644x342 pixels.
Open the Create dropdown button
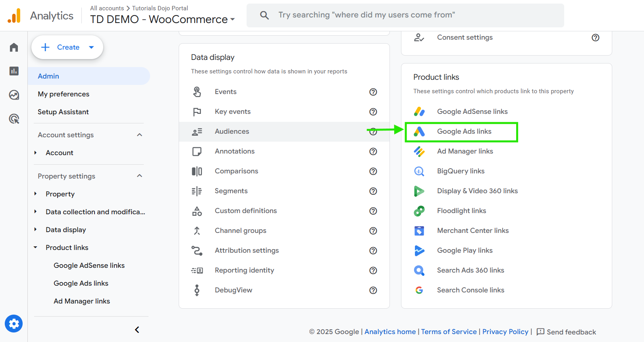coord(67,47)
